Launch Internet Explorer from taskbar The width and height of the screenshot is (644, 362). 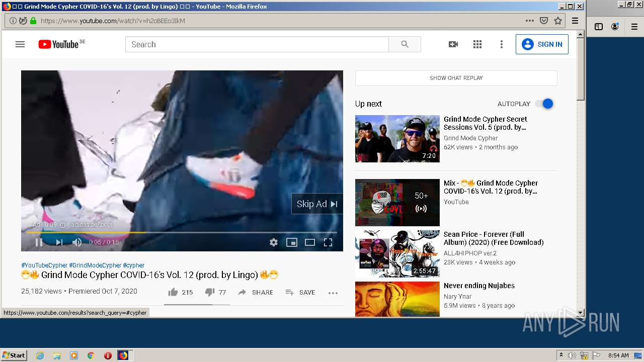(40, 355)
